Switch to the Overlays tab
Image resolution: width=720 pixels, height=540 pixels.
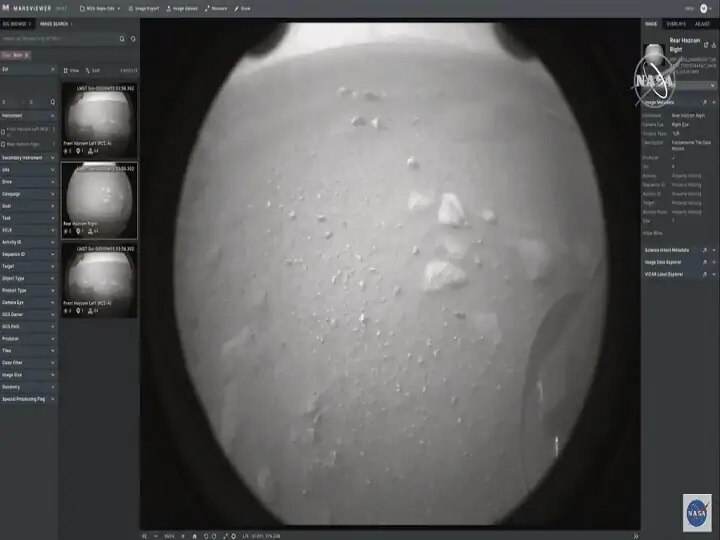(678, 23)
